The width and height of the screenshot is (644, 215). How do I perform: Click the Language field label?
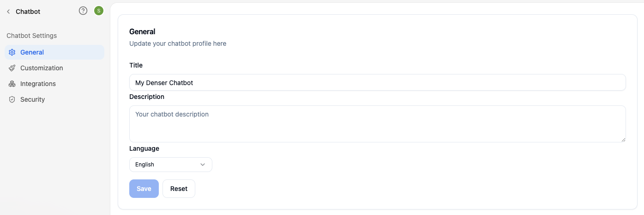coord(144,148)
